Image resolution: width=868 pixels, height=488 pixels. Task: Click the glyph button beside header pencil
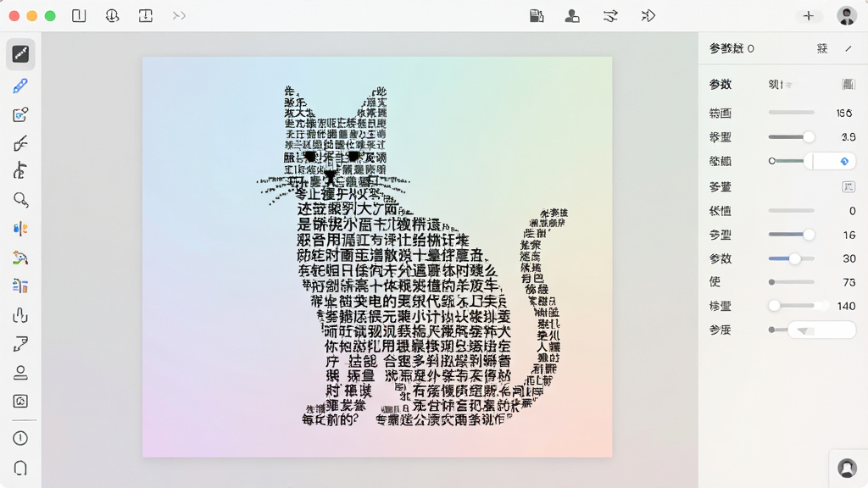point(822,48)
